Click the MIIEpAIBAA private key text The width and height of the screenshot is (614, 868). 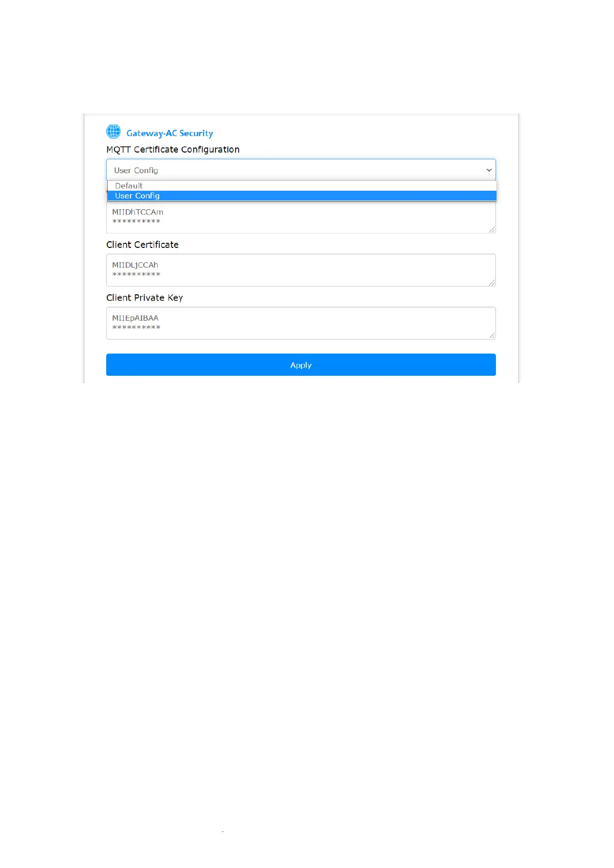point(135,318)
